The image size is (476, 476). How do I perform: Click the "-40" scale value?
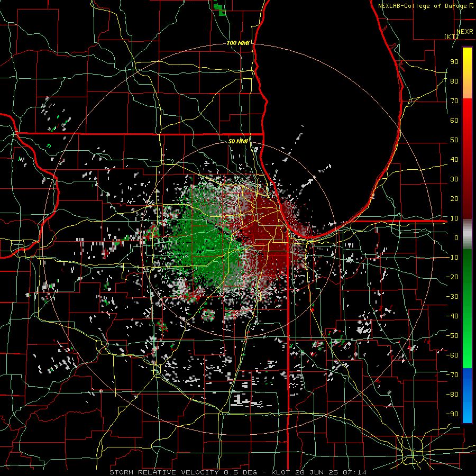pyautogui.click(x=452, y=316)
